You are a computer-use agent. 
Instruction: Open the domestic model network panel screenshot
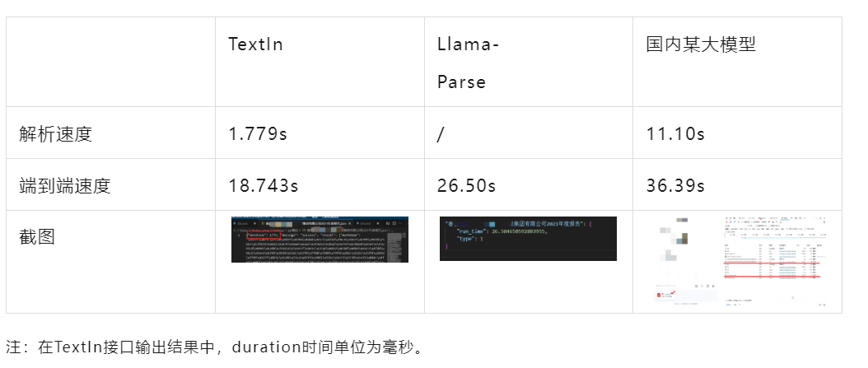(x=737, y=261)
